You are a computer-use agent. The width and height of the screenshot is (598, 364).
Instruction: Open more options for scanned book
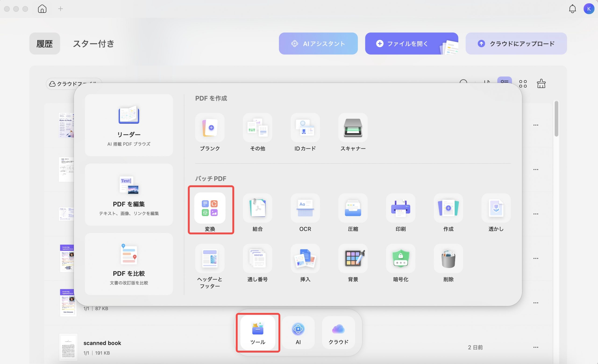point(536,347)
